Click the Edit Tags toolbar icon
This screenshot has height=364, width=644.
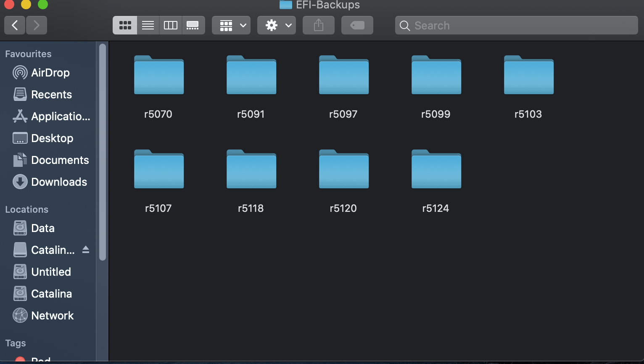357,25
